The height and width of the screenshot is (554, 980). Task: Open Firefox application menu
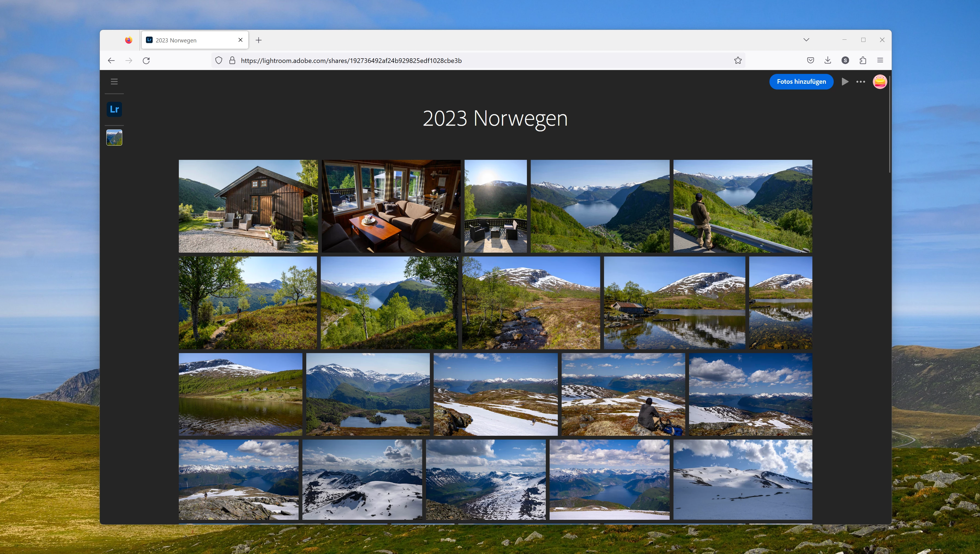tap(880, 60)
